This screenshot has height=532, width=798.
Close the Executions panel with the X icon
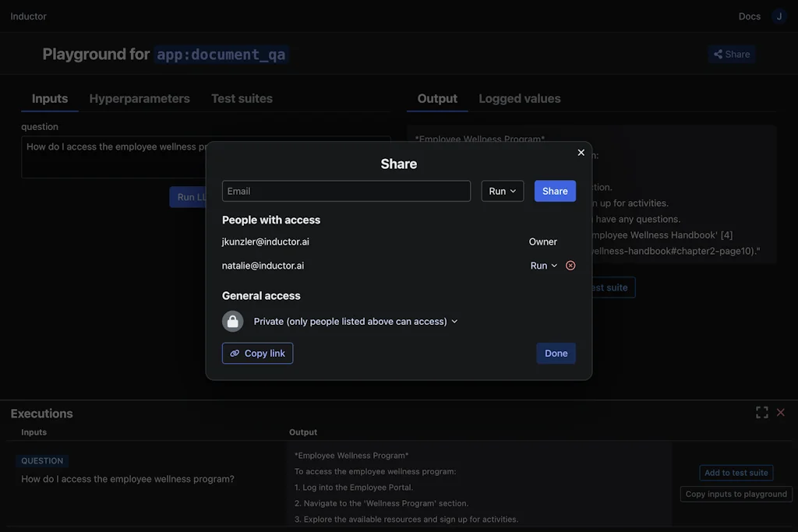pyautogui.click(x=781, y=412)
